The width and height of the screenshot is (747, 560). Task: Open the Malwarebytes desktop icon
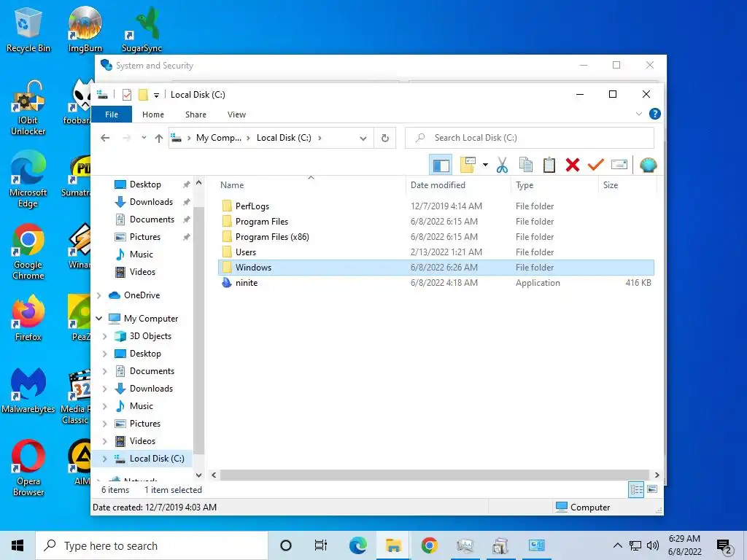[28, 391]
